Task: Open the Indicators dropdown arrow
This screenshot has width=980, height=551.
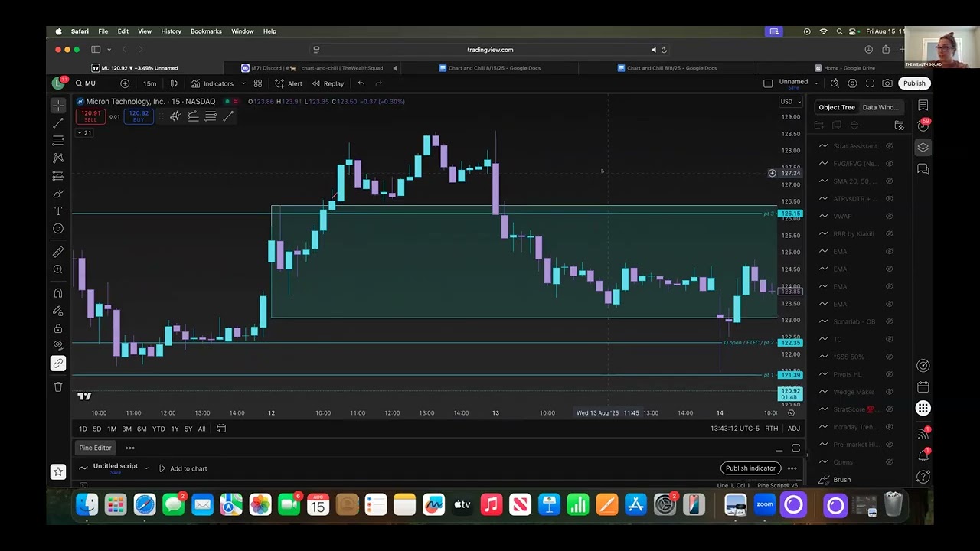Action: 243,83
